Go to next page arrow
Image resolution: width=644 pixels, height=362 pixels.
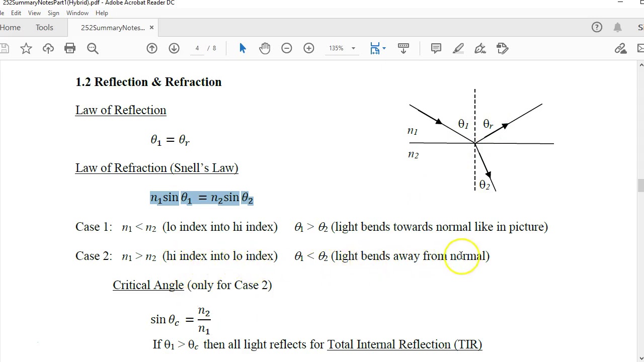pos(174,48)
